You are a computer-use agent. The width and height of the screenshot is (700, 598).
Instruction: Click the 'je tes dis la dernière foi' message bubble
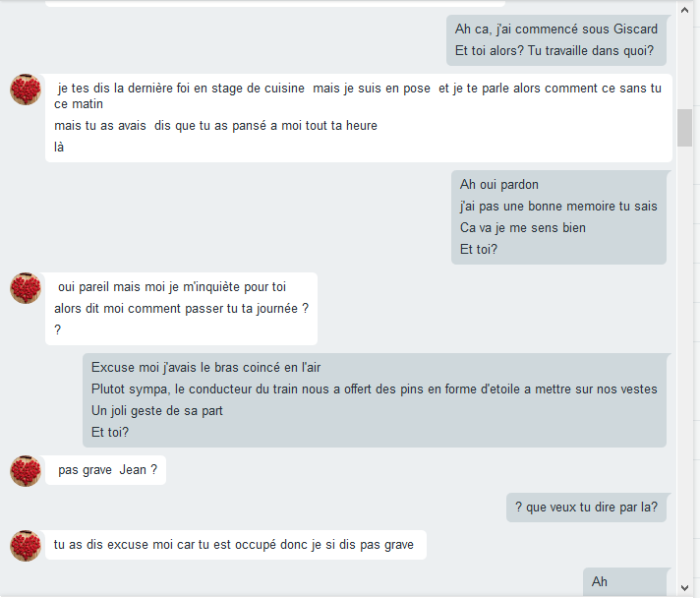coord(359,118)
